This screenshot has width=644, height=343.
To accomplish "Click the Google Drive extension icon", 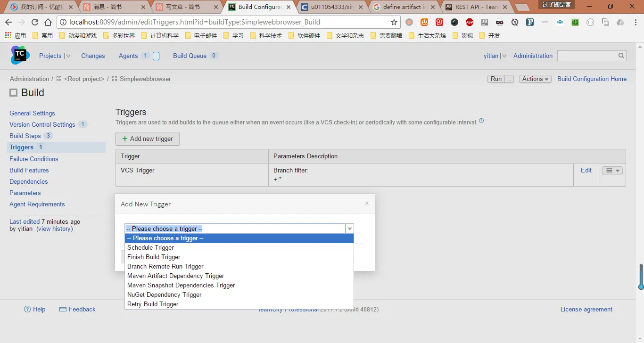I will (x=620, y=22).
